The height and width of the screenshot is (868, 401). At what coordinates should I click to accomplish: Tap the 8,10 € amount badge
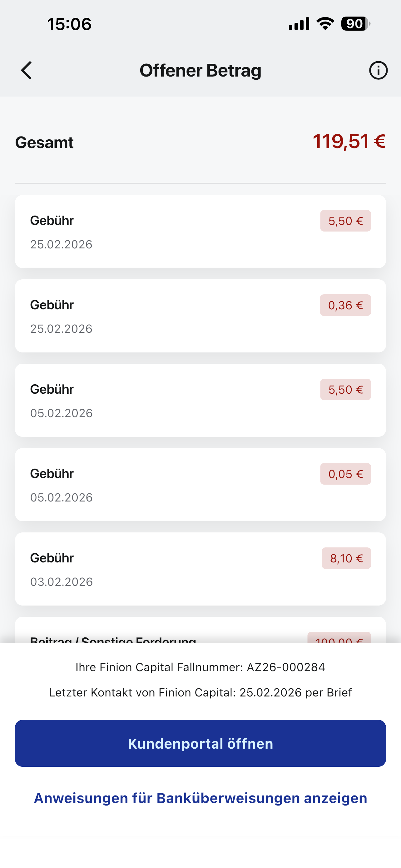[346, 558]
